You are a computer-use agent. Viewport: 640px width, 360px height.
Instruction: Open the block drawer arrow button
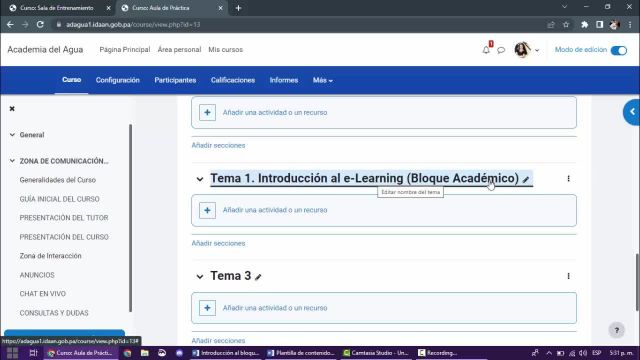[x=632, y=112]
